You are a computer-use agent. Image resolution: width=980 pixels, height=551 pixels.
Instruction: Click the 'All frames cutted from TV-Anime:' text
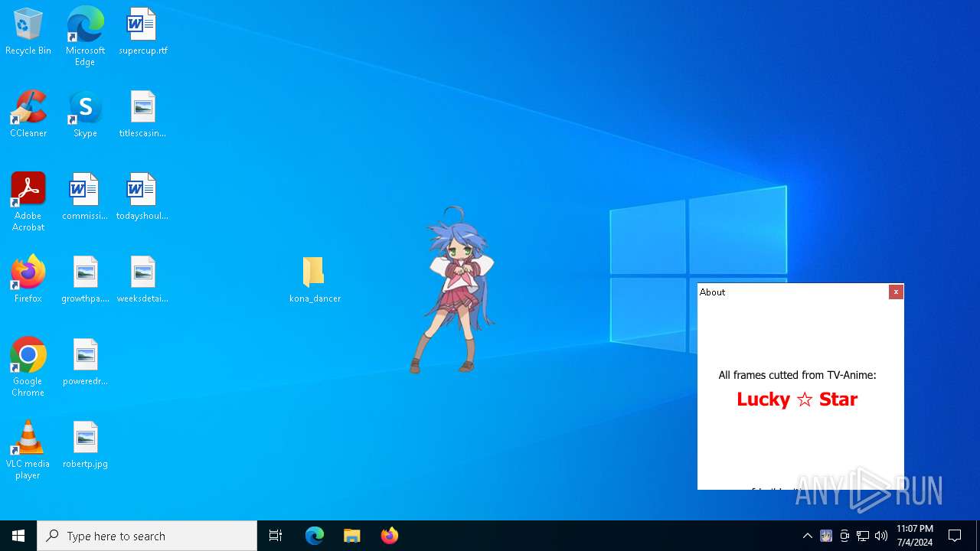tap(797, 375)
